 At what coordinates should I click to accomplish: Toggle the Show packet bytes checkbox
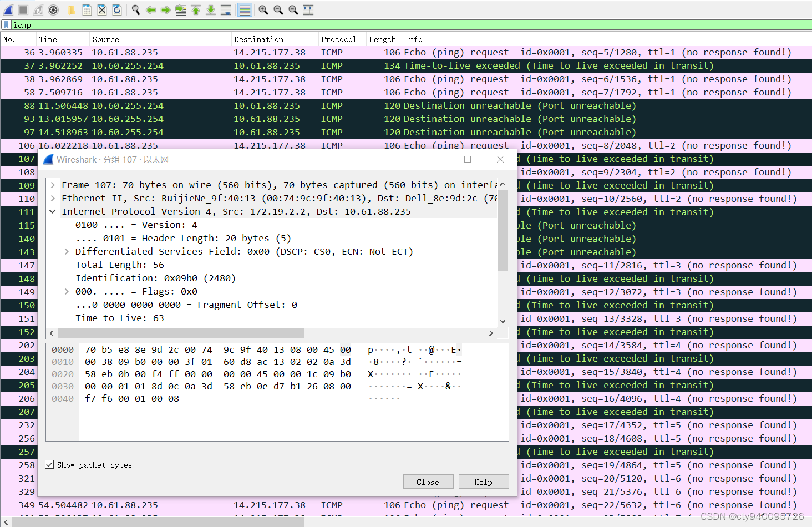[x=49, y=465]
